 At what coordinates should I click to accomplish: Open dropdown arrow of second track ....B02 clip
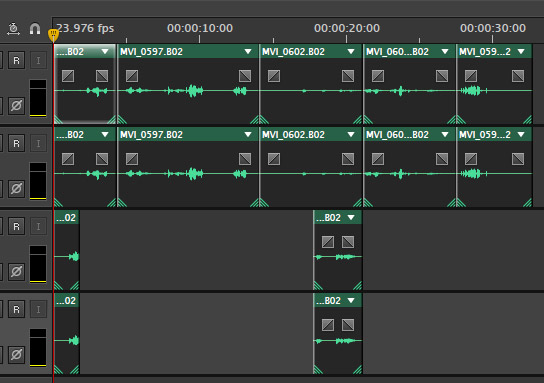(x=105, y=135)
